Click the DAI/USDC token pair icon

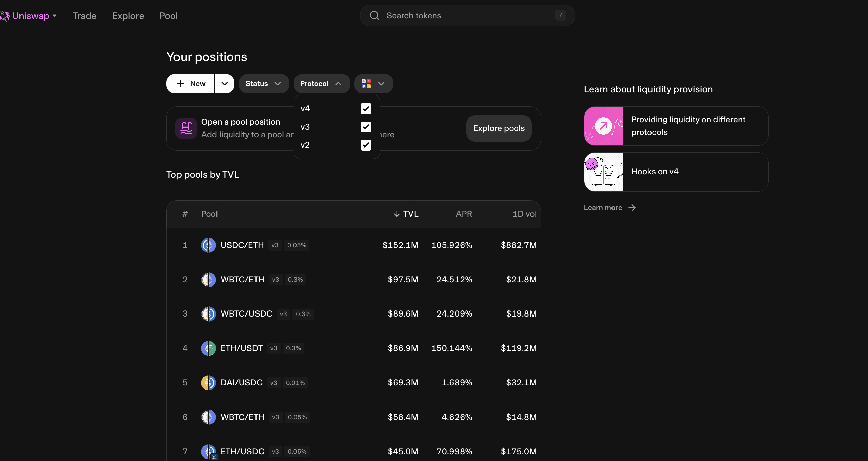point(208,383)
